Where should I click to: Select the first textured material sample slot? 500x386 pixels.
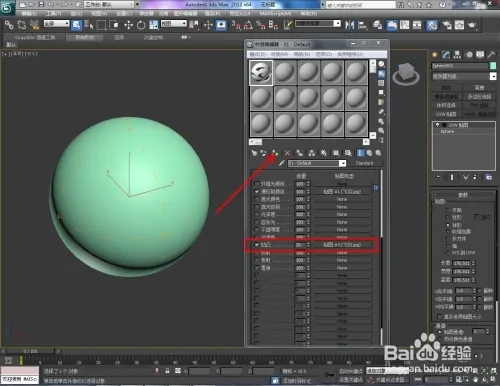[x=261, y=72]
